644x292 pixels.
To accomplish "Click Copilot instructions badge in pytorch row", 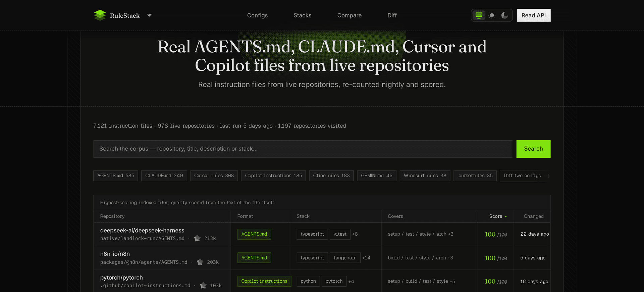I will point(264,281).
